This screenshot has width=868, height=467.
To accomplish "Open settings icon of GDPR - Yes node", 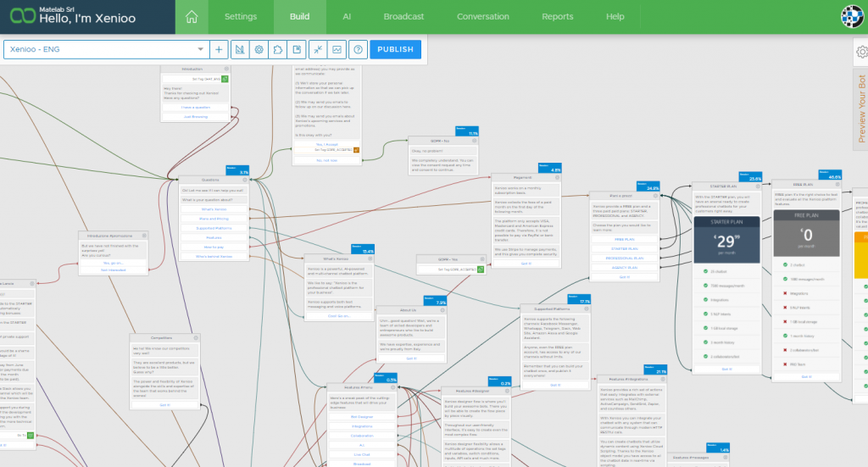I will [x=482, y=259].
